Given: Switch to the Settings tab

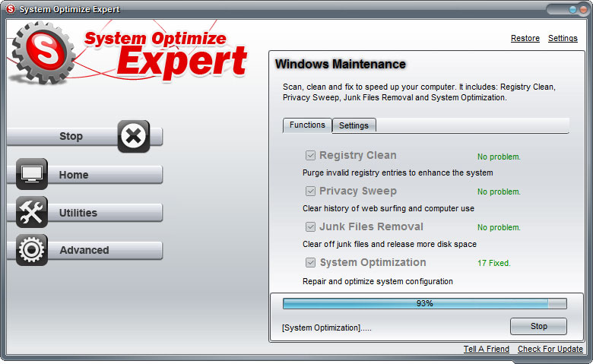Looking at the screenshot, I should click(x=354, y=125).
